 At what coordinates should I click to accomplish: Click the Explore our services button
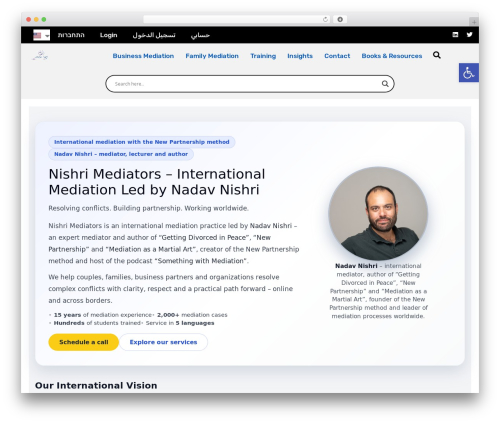pos(163,342)
